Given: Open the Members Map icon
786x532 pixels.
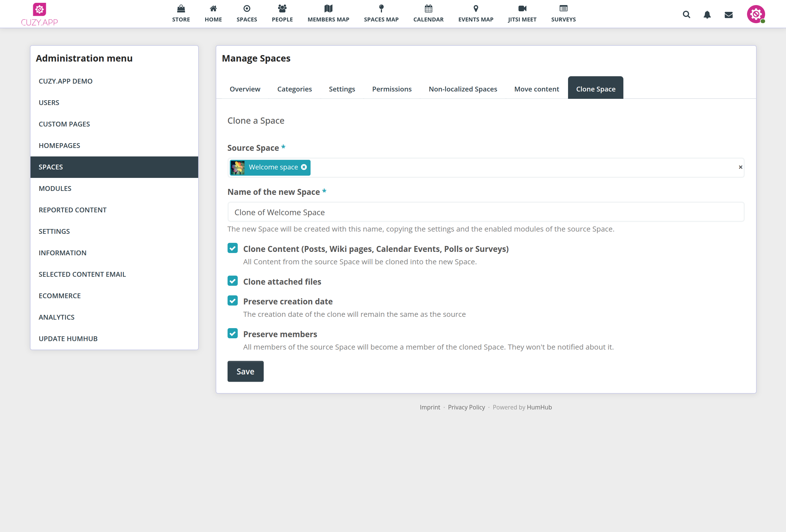Looking at the screenshot, I should [328, 8].
